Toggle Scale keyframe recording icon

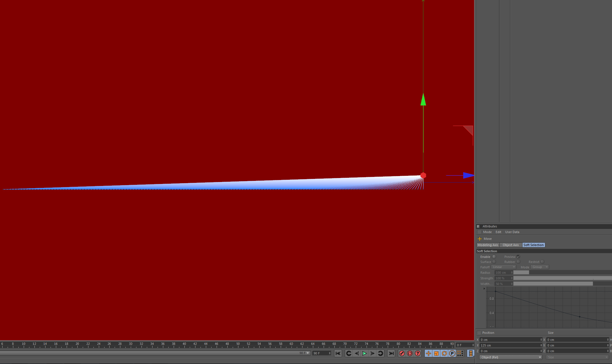click(x=436, y=353)
